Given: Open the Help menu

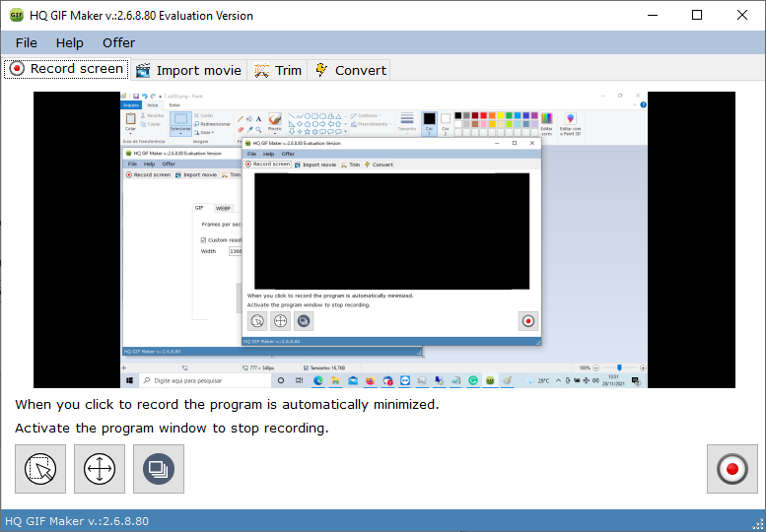Looking at the screenshot, I should (x=69, y=43).
